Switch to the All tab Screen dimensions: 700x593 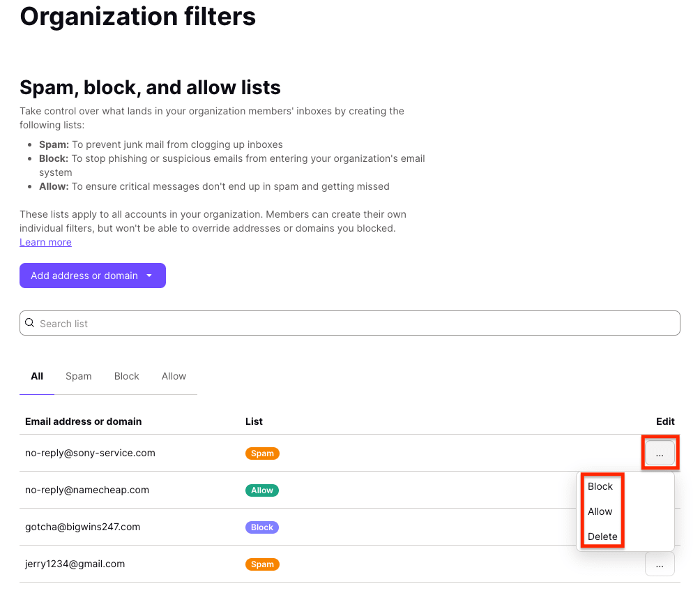tap(37, 376)
